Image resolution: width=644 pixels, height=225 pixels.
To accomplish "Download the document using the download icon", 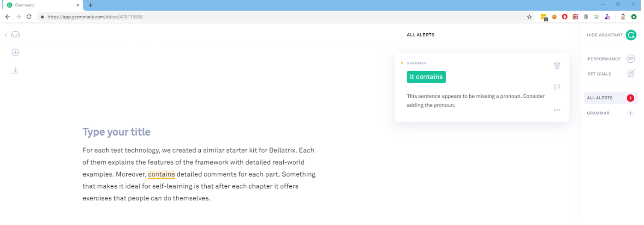I will tap(15, 71).
